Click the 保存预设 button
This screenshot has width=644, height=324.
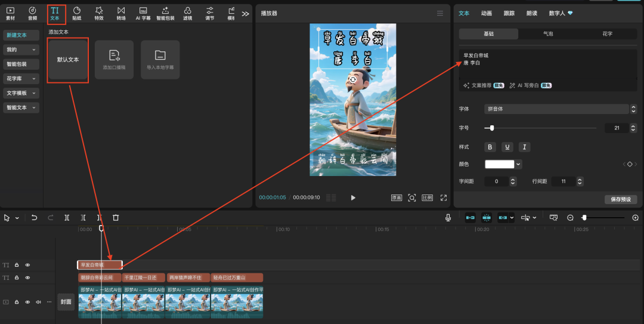[620, 199]
